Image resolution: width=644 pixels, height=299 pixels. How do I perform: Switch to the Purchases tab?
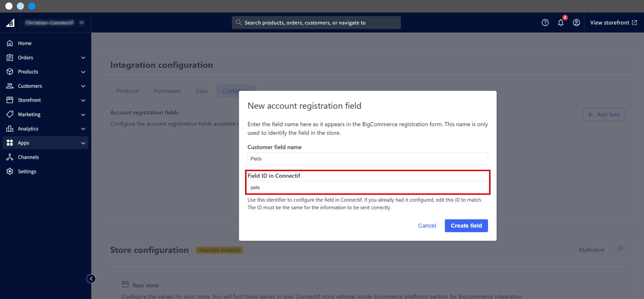tap(167, 91)
